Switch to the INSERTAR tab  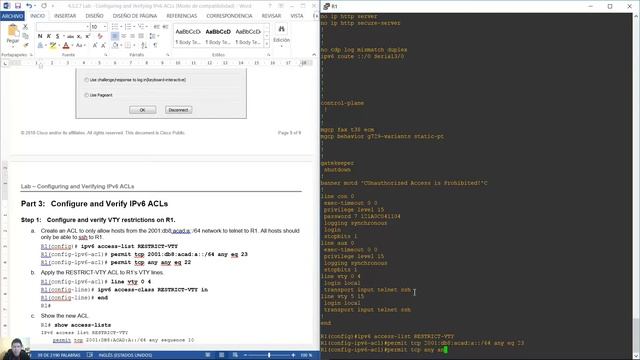(65, 16)
